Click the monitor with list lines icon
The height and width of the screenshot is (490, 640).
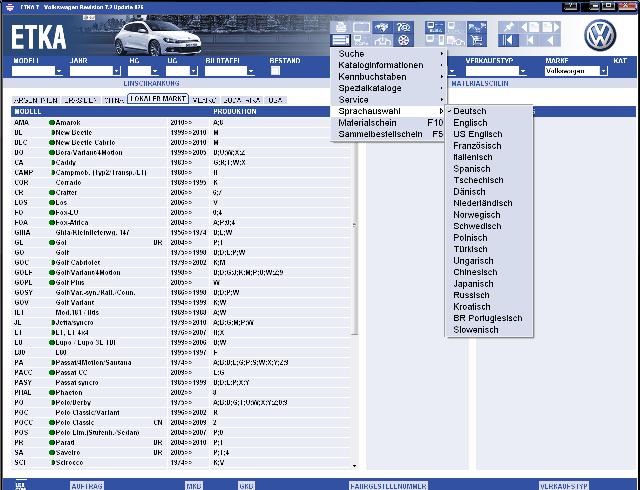click(435, 27)
